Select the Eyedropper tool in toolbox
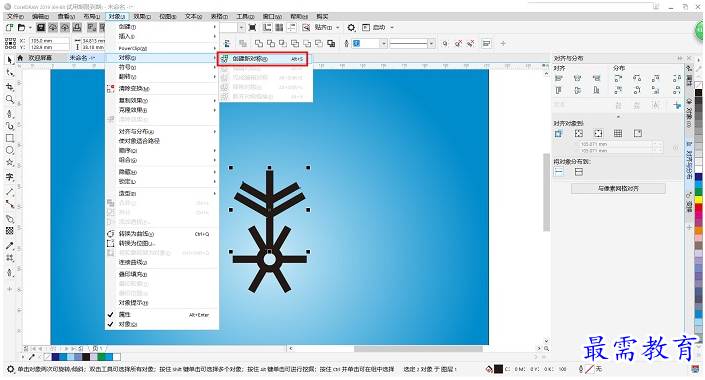This screenshot has width=705, height=380. 9,246
